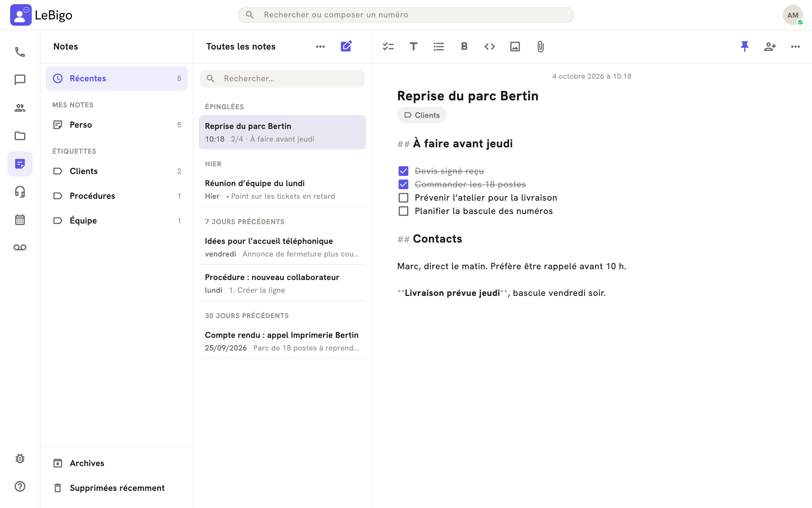
Task: Open the phone calls section in sidebar
Action: tap(20, 52)
